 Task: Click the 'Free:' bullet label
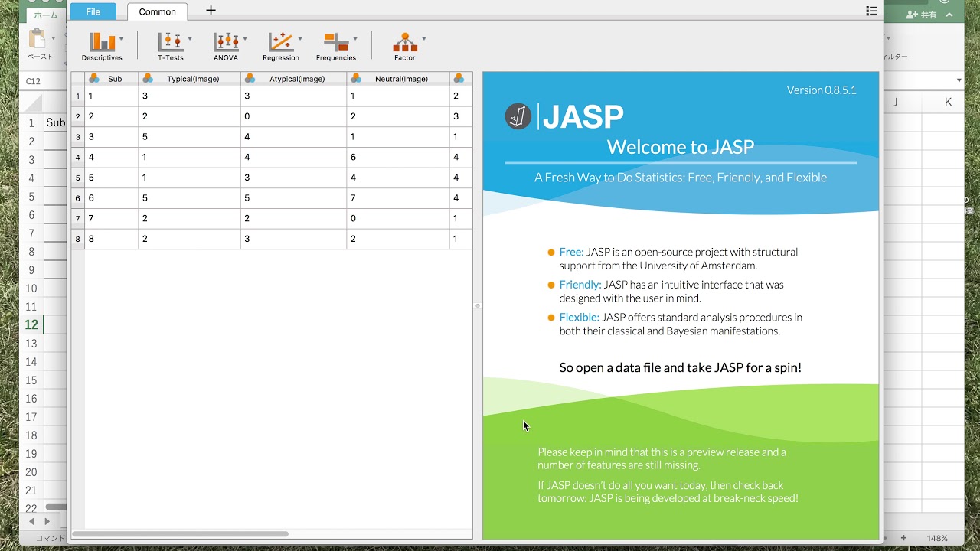pos(571,252)
